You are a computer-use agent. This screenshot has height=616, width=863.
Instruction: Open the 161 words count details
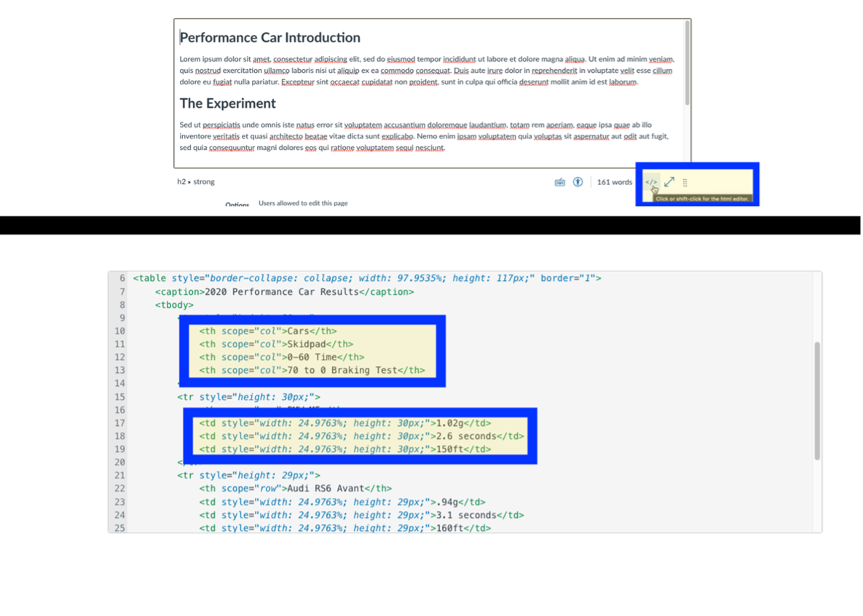(614, 182)
